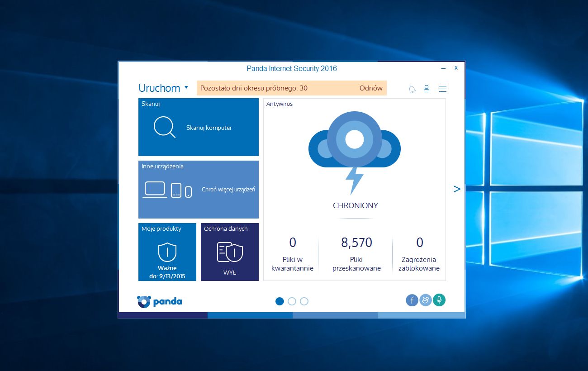Click the Panda Internet Security 2016 title
The height and width of the screenshot is (371, 588).
(x=292, y=69)
